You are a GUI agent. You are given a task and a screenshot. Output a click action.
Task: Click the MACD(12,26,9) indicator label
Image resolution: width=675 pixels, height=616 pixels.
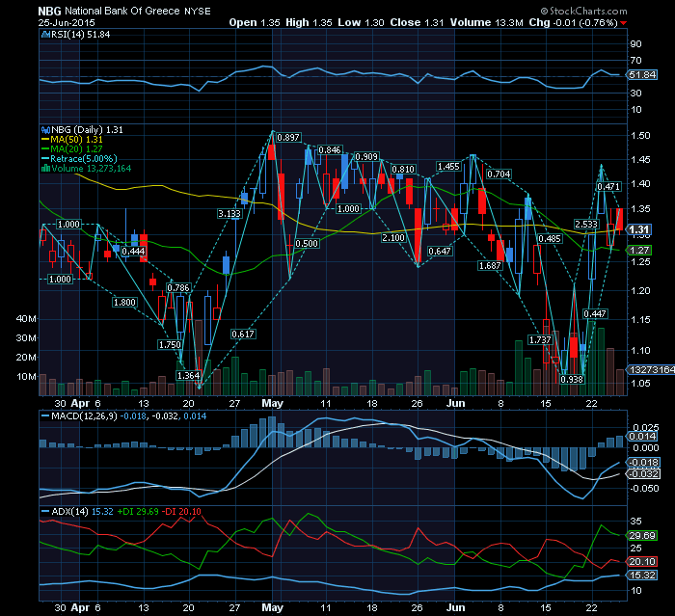84,416
